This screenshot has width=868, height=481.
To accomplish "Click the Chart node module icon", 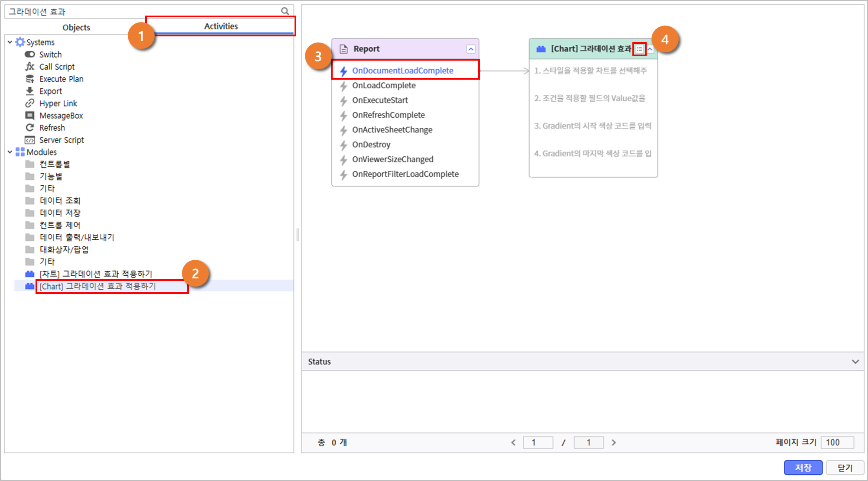I will coord(541,49).
